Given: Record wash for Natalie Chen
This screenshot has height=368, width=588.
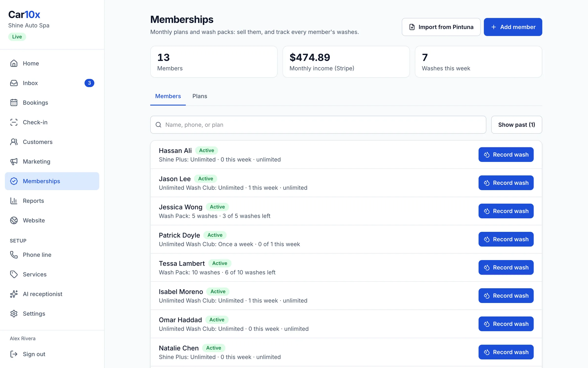Looking at the screenshot, I should tap(506, 352).
